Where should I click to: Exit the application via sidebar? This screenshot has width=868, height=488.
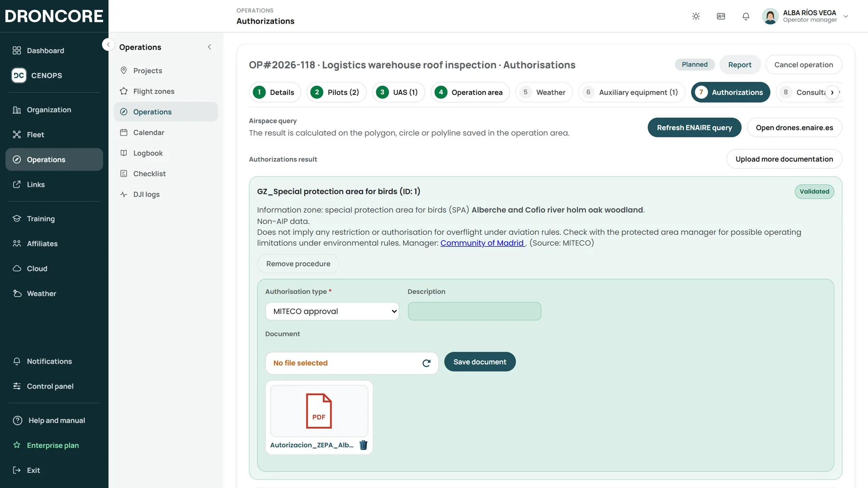[54, 470]
